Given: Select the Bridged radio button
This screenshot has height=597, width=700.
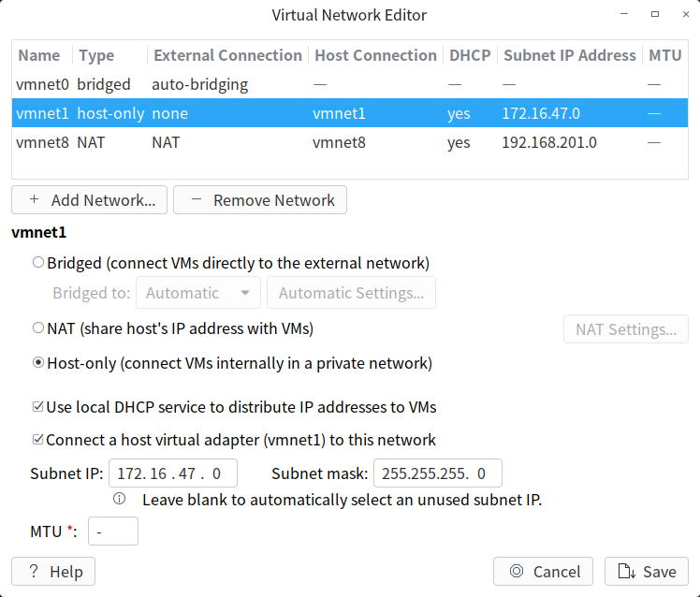Looking at the screenshot, I should (x=38, y=263).
